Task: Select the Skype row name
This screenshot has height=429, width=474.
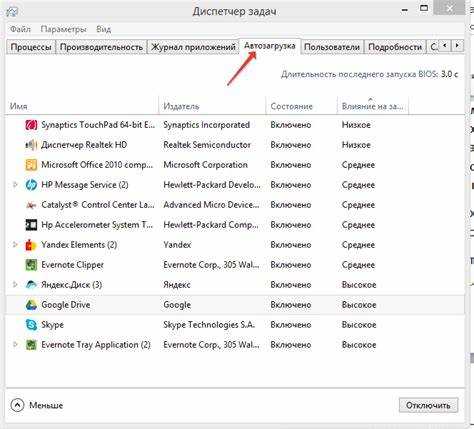Action: coord(52,325)
